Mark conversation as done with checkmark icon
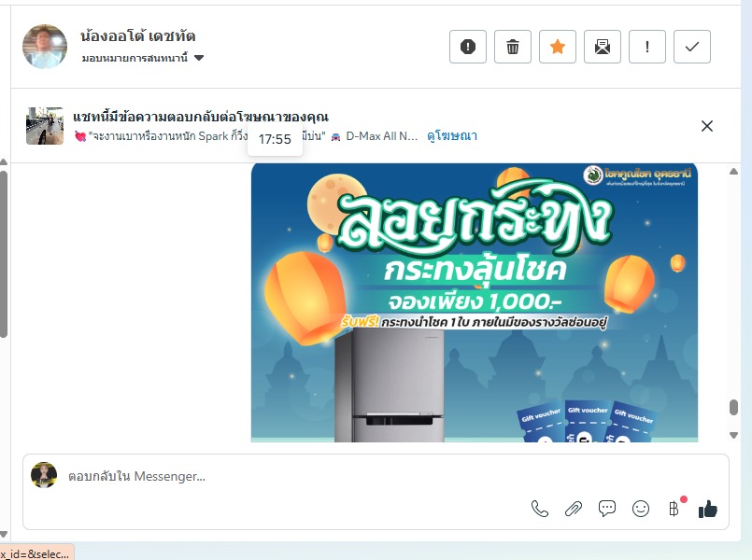The image size is (752, 560). click(692, 47)
